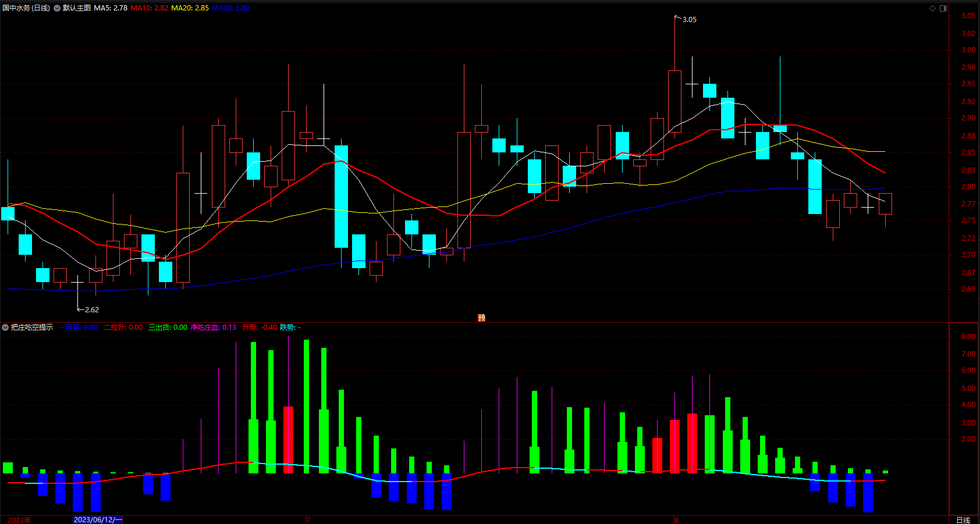Click the 8.00 value on the indicator axis

[968, 337]
